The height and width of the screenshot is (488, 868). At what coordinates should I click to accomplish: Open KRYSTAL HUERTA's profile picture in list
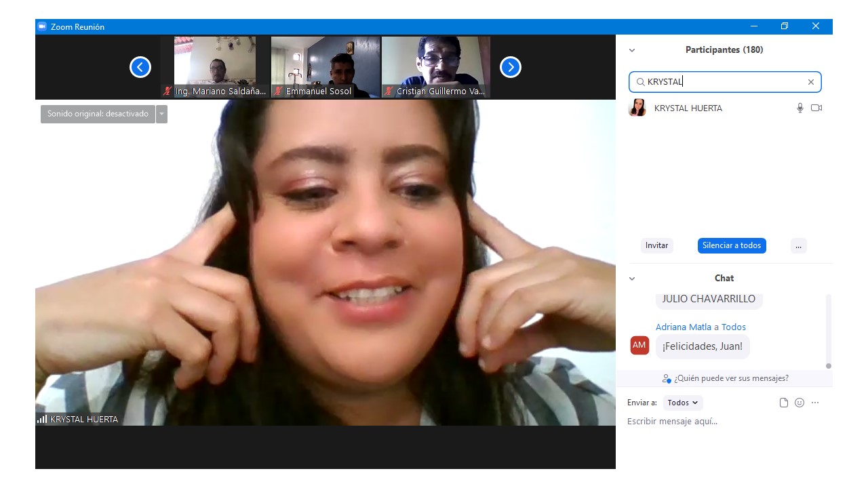click(637, 108)
